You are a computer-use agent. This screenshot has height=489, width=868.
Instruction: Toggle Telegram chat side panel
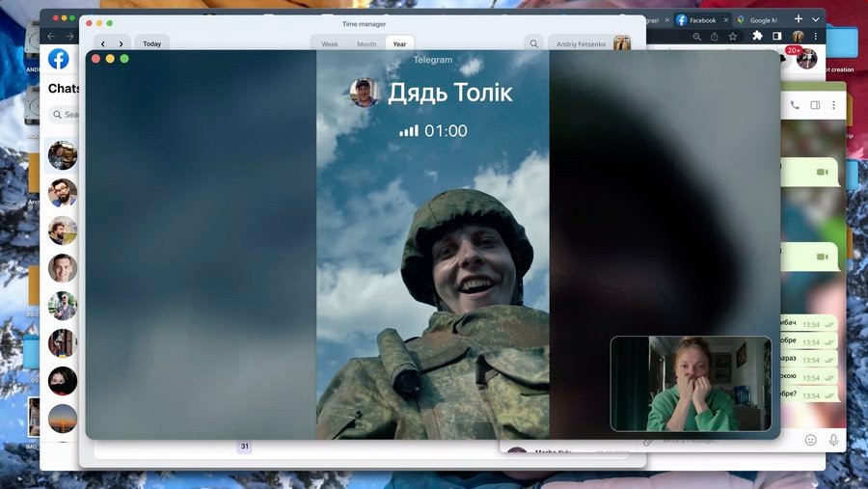(x=815, y=105)
